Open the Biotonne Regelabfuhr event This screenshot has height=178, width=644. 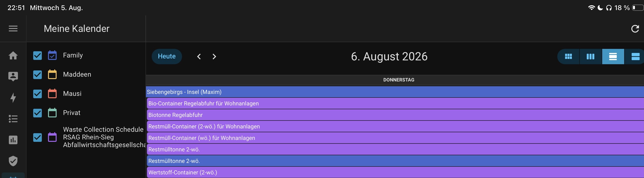(395, 115)
